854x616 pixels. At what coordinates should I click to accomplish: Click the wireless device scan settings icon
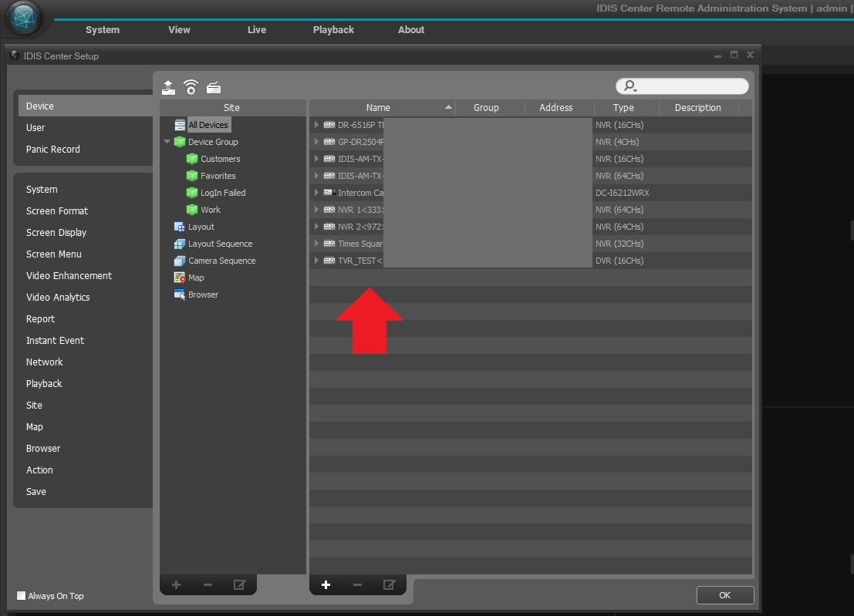pyautogui.click(x=191, y=87)
